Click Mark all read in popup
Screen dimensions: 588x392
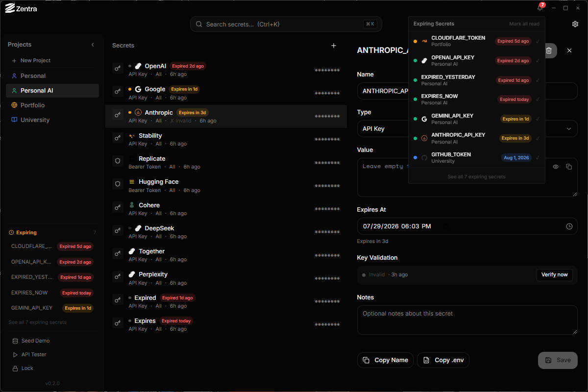(524, 24)
